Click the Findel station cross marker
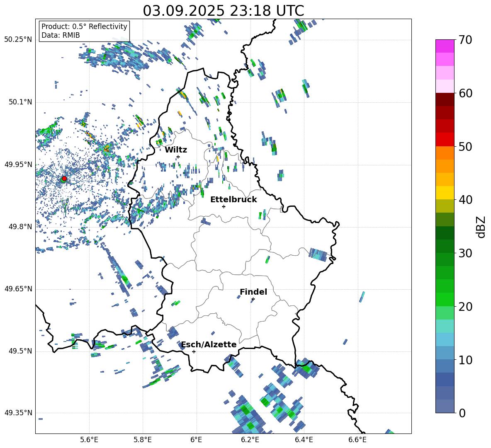Screen dimensions: 491x448 click(x=253, y=299)
